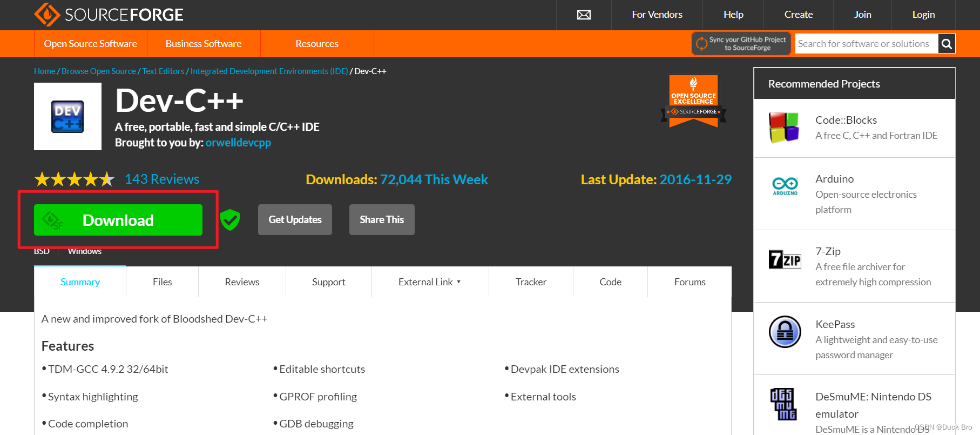Click the Dev-C++ project logo image
Screen dimensions: 980x435
67,116
